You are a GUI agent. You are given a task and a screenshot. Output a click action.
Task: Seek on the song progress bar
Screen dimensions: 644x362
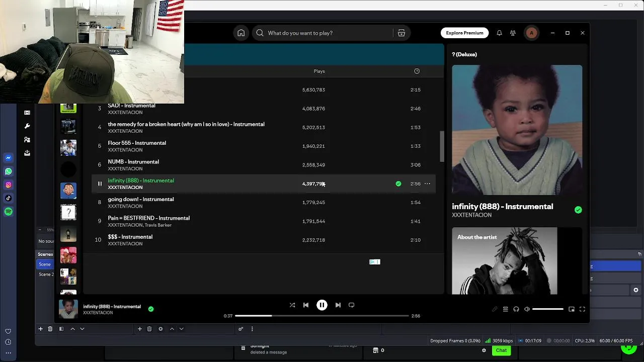point(322,316)
